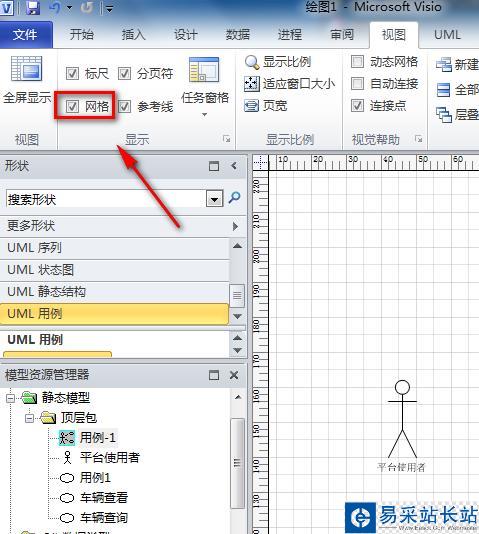
Task: Click the scroll up arrow beside the bold UML 用例 heading
Action: coord(237,337)
